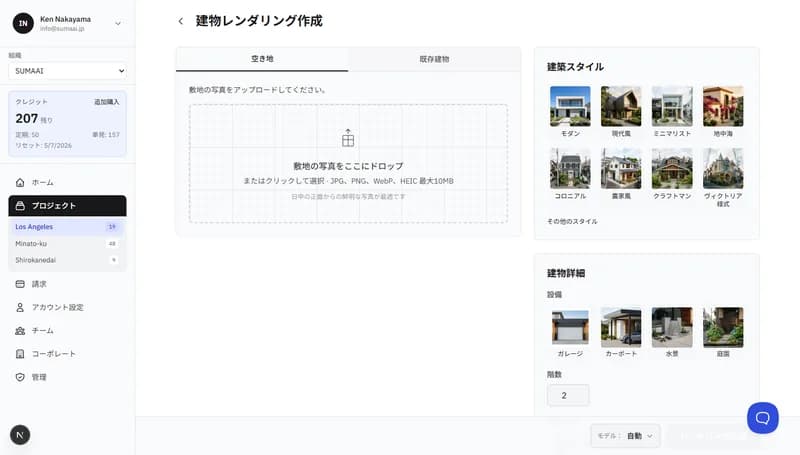Select the 地中海 architecture style

tap(723, 112)
